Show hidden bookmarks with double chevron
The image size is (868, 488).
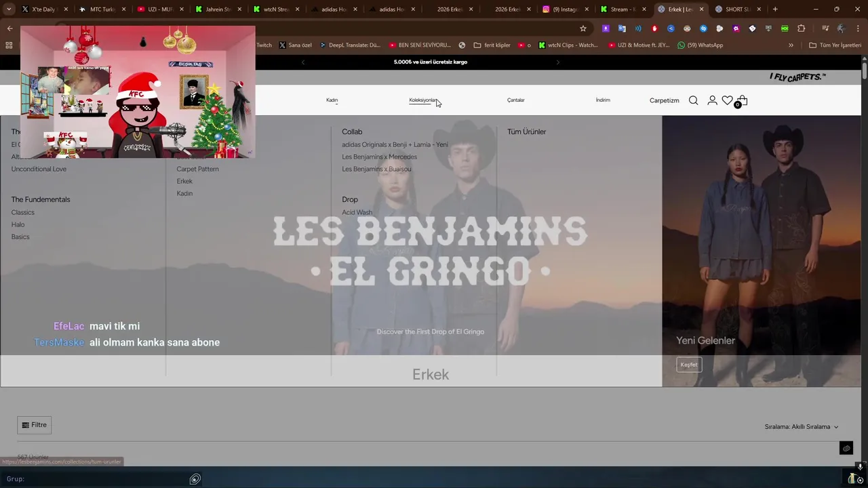(791, 45)
